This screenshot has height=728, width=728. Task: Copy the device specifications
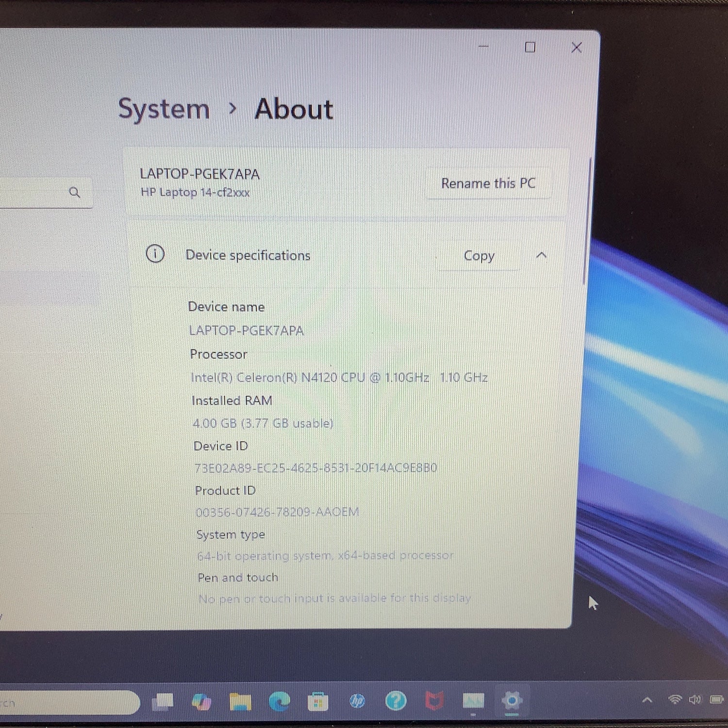pos(479,255)
